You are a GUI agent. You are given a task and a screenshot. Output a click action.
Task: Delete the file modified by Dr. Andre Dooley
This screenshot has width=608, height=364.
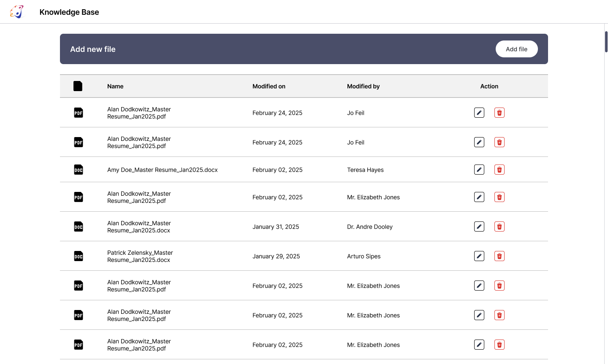point(499,226)
